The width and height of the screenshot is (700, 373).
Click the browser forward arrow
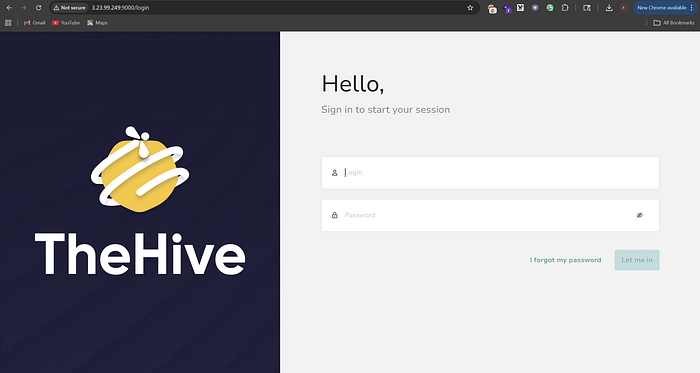(24, 8)
